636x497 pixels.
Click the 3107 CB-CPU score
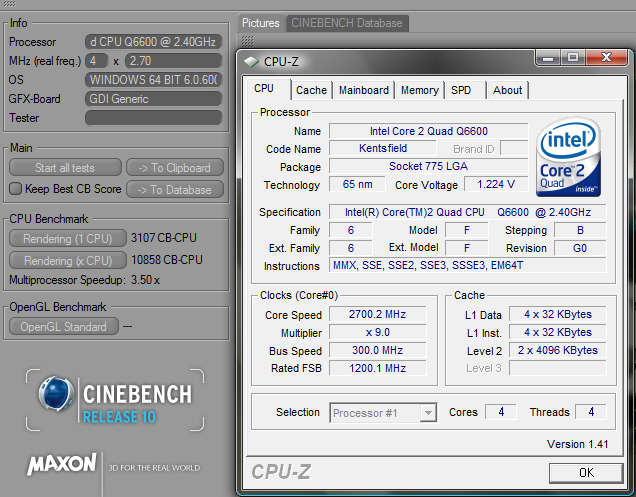tap(163, 238)
